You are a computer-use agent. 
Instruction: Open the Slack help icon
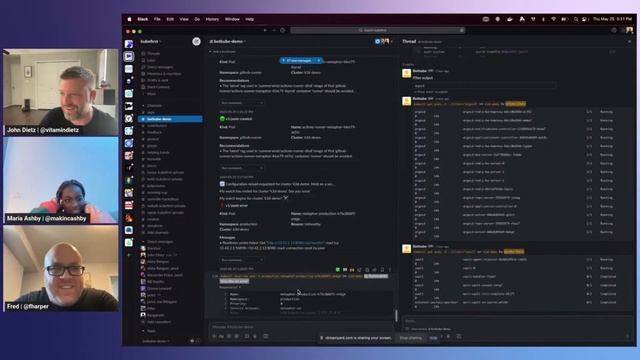click(614, 30)
